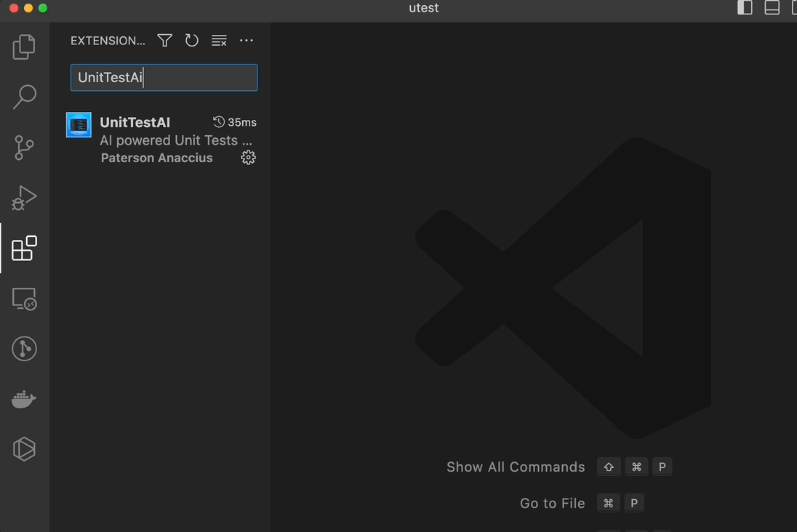Click the UnitTestAI extension thumbnail
797x532 pixels.
point(79,125)
